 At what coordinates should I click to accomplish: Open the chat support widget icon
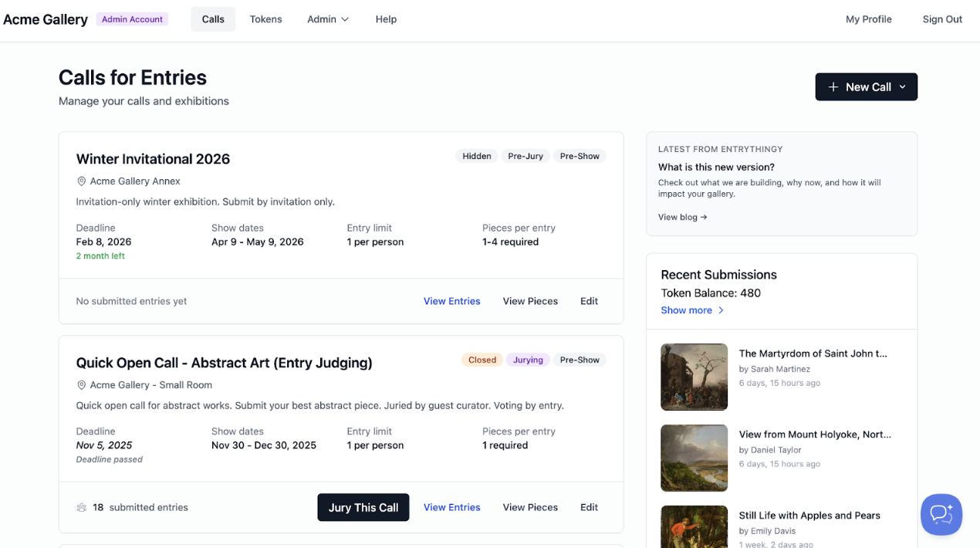pyautogui.click(x=941, y=514)
